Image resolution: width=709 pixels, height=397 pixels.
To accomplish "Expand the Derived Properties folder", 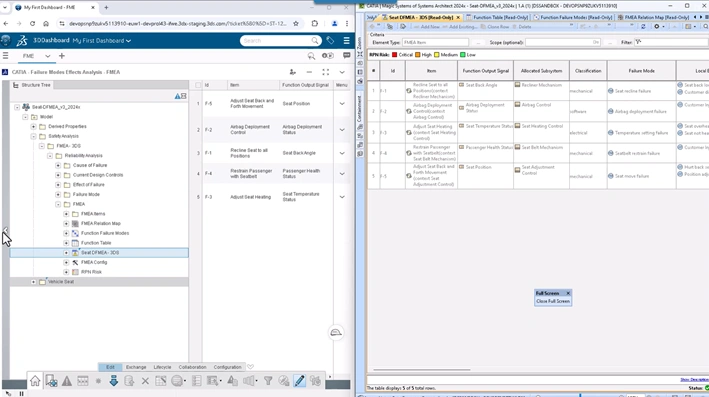I will point(33,127).
